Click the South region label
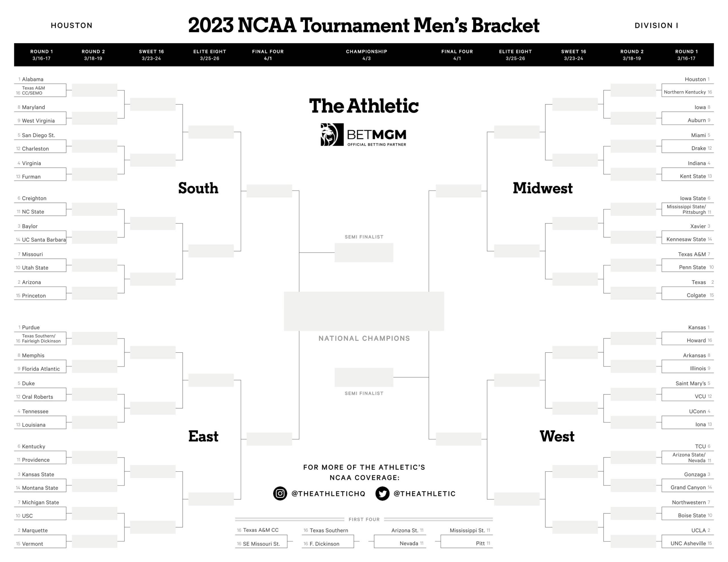 pyautogui.click(x=198, y=188)
